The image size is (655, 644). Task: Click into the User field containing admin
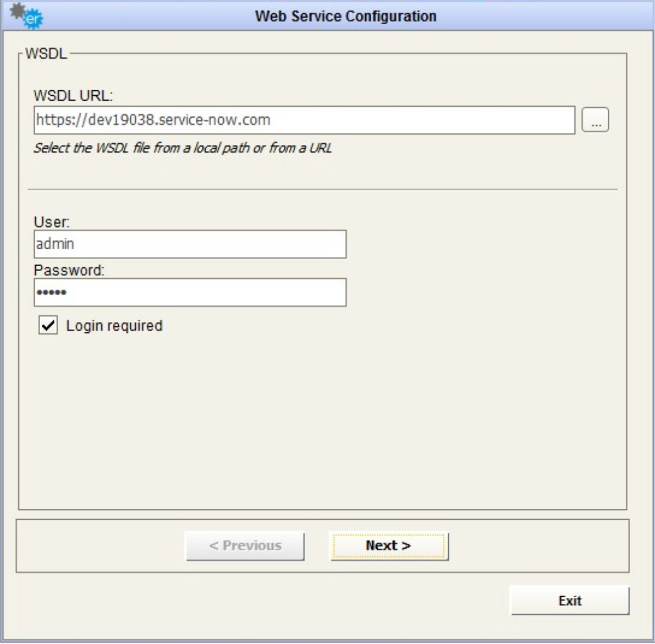tap(189, 244)
